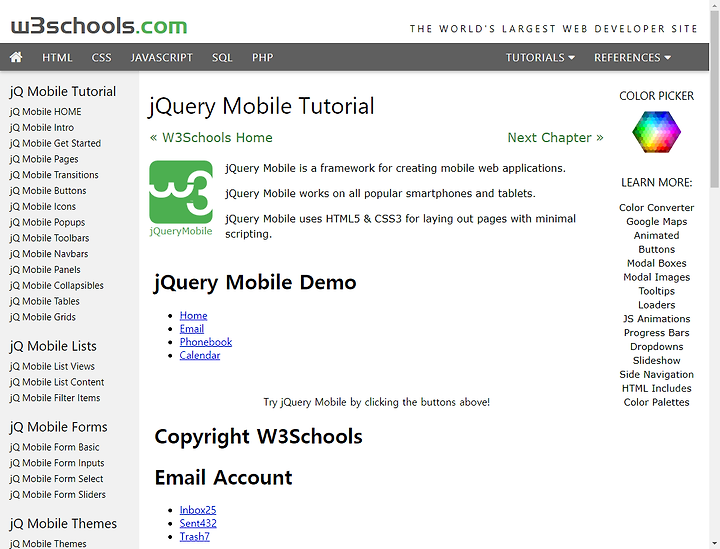Expand the TUTORIALS dropdown

pos(540,57)
